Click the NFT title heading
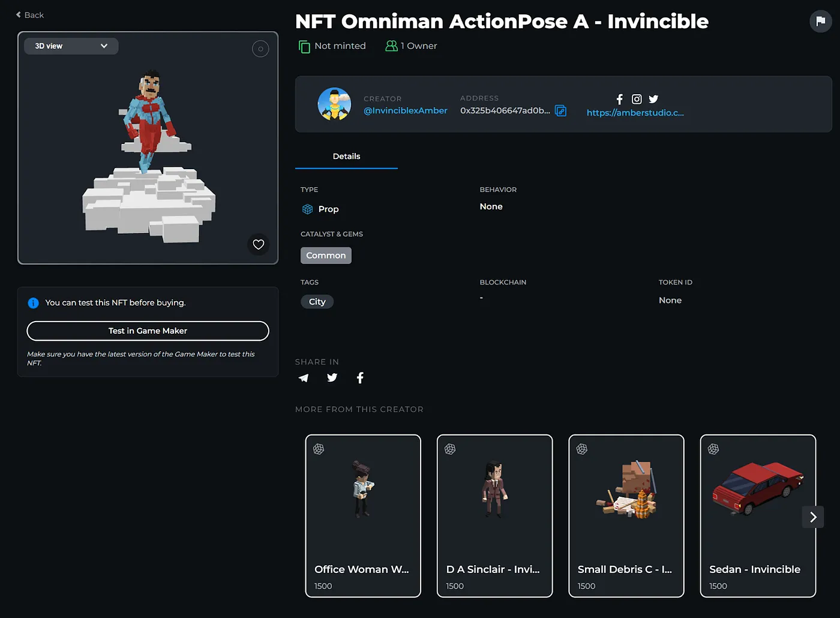 (502, 22)
